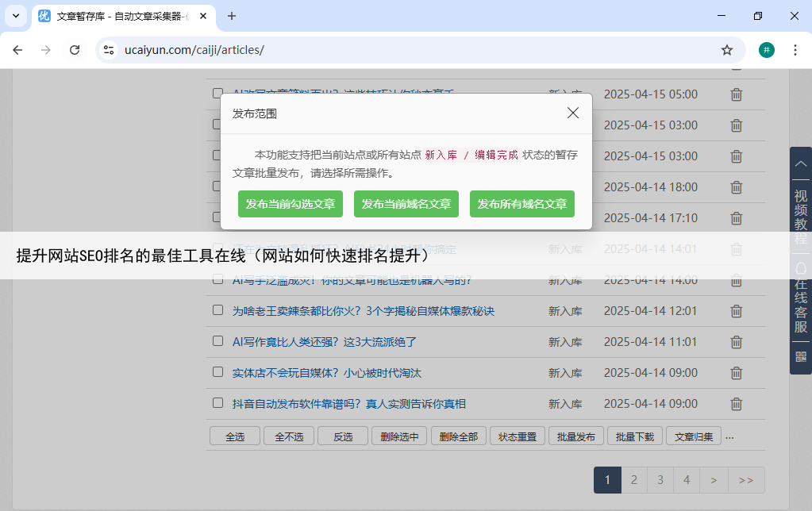The image size is (812, 511).
Task: Click 发布当前勾选文章 green button
Action: tap(291, 204)
